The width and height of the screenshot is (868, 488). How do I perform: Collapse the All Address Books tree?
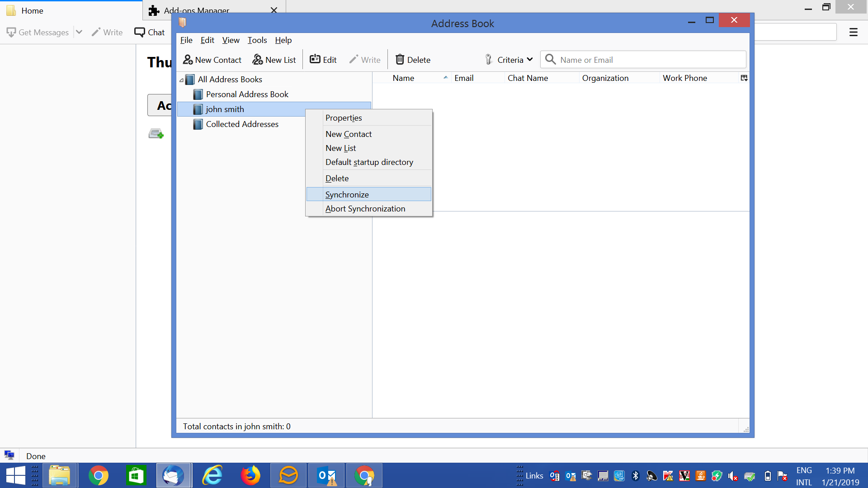coord(182,80)
